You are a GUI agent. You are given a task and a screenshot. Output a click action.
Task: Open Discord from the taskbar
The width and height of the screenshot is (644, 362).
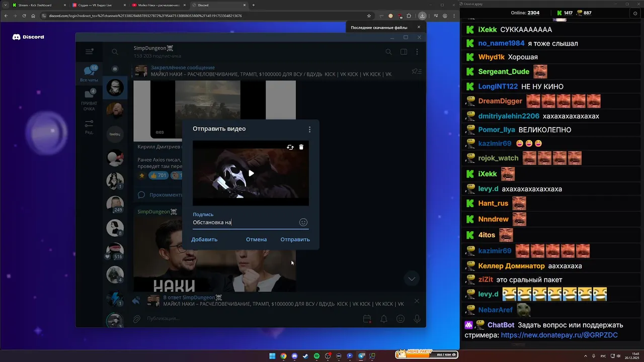tap(294, 356)
